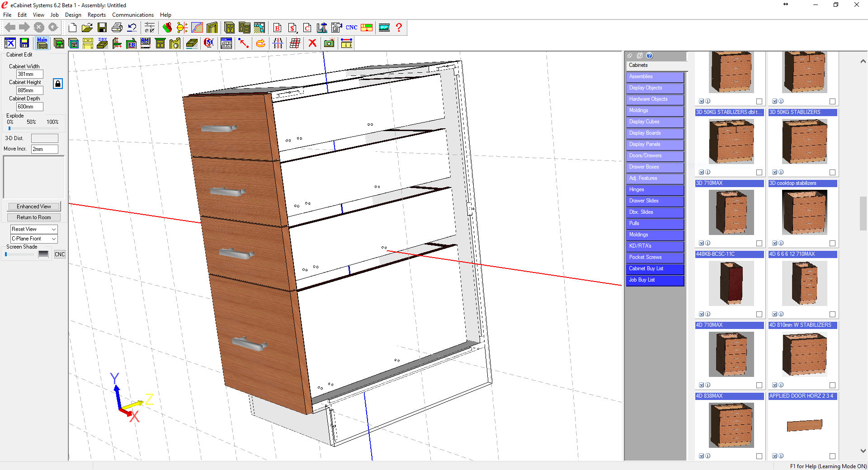Click the red X delete icon
The image size is (868, 470).
tap(312, 43)
